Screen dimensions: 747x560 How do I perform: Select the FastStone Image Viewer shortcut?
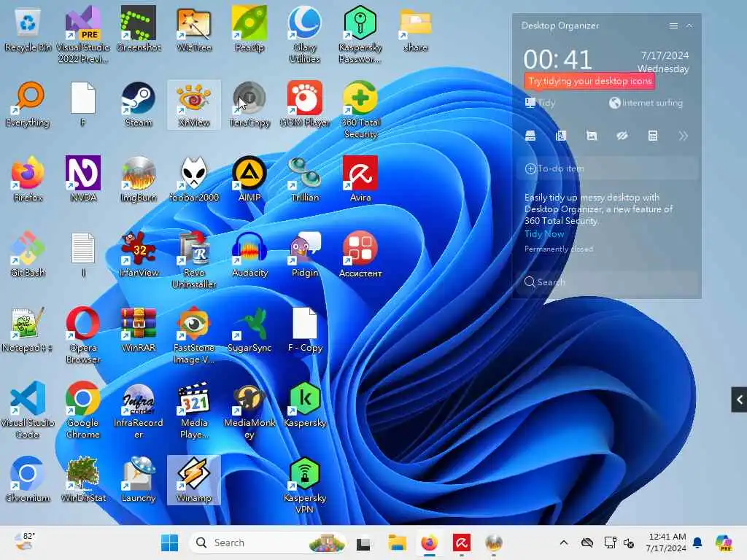[194, 335]
